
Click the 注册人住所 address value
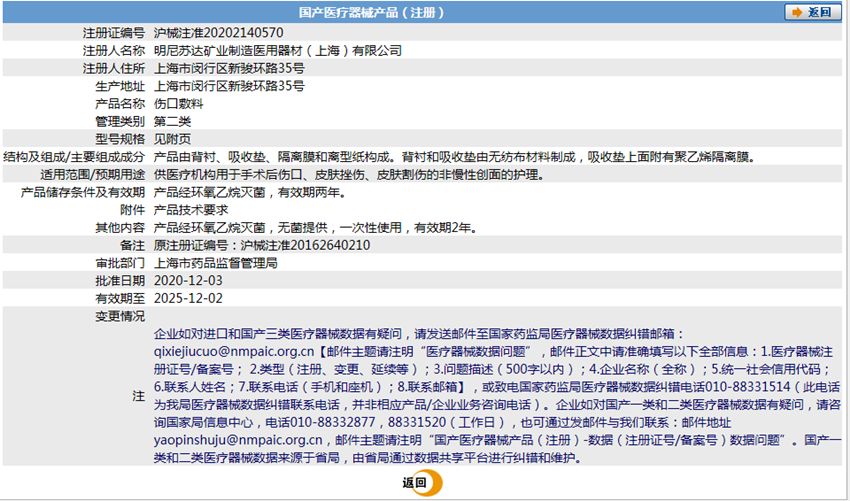tap(229, 68)
